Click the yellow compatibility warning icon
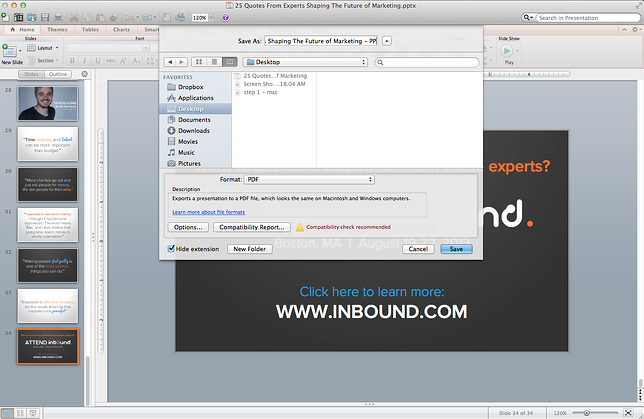This screenshot has height=419, width=644. [299, 227]
